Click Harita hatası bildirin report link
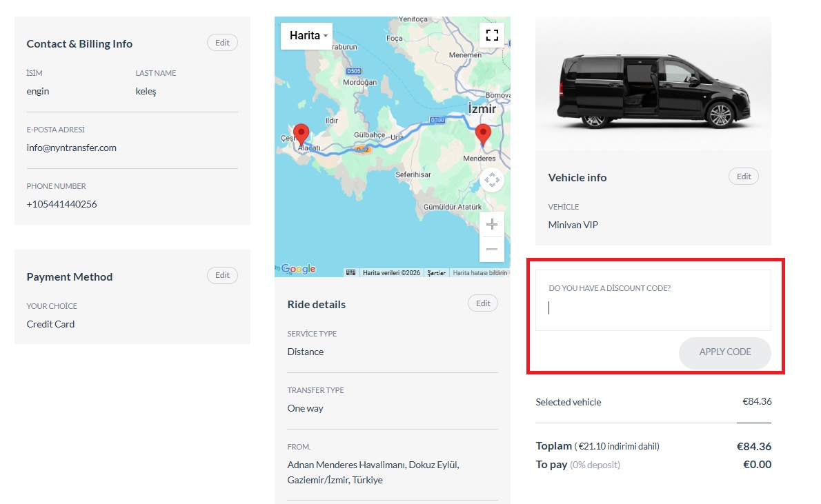The image size is (821, 504). point(479,273)
